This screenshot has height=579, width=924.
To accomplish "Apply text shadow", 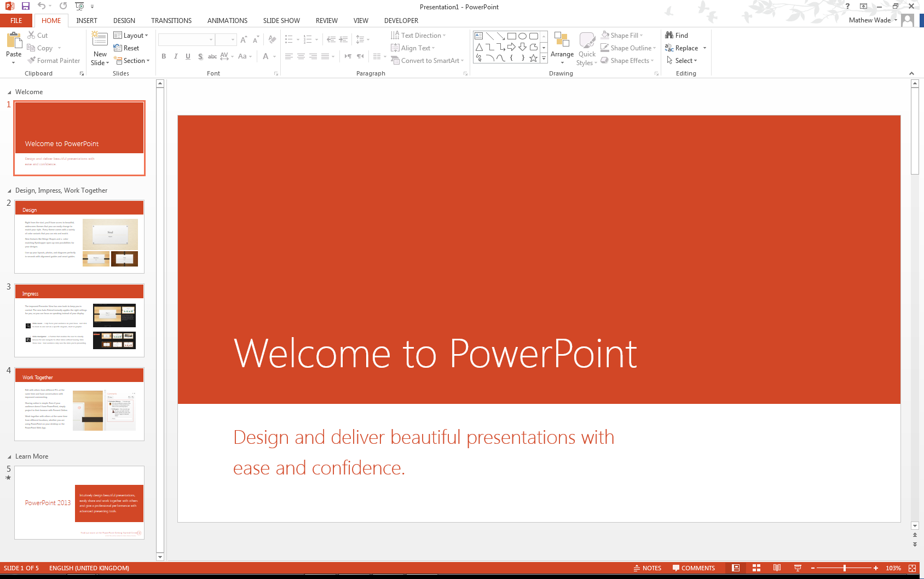I will pos(200,56).
